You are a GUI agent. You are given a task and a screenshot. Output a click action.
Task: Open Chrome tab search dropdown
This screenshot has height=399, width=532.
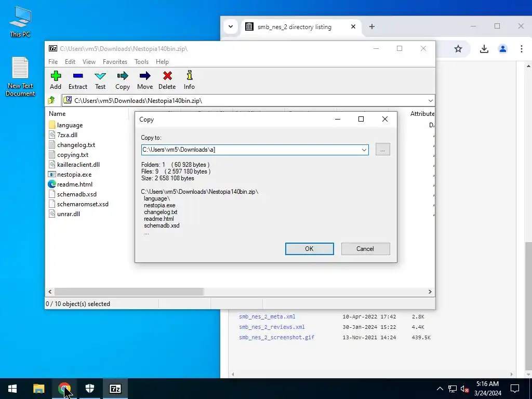click(x=231, y=26)
